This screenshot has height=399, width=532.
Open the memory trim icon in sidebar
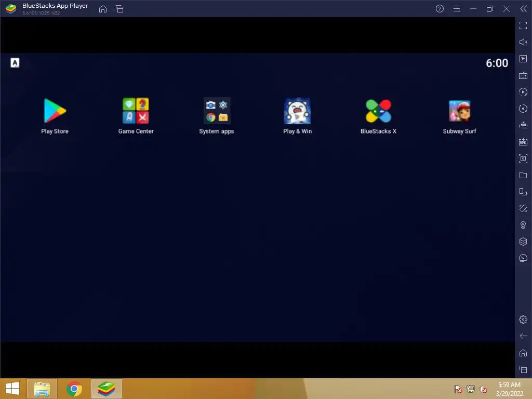pyautogui.click(x=523, y=125)
